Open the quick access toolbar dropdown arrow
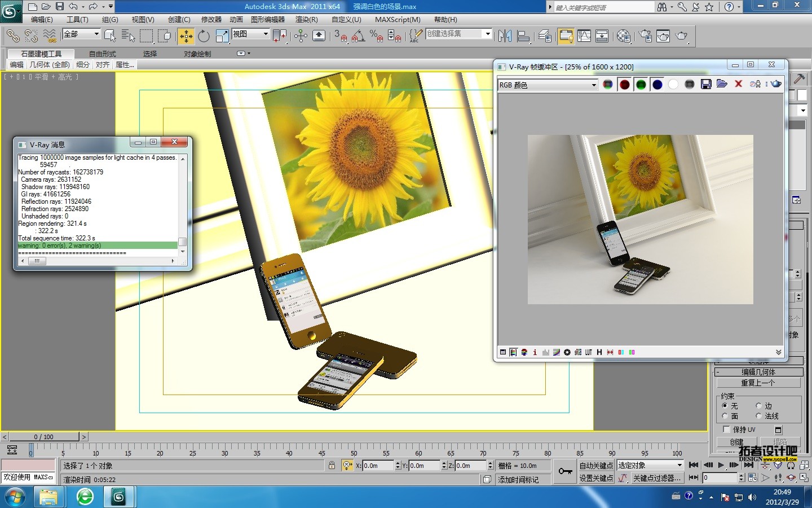Screen dimensions: 812x508 pyautogui.click(x=111, y=7)
